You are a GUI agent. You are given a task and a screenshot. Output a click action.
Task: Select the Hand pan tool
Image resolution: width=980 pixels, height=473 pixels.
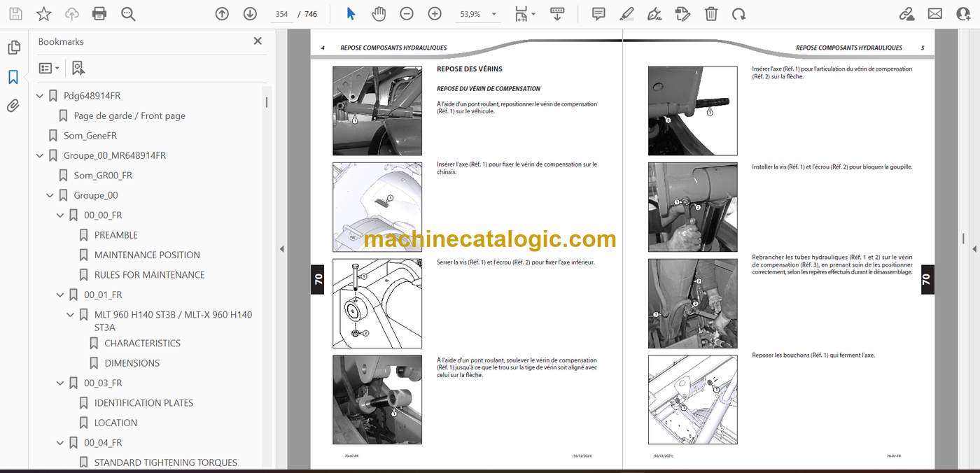pyautogui.click(x=379, y=14)
